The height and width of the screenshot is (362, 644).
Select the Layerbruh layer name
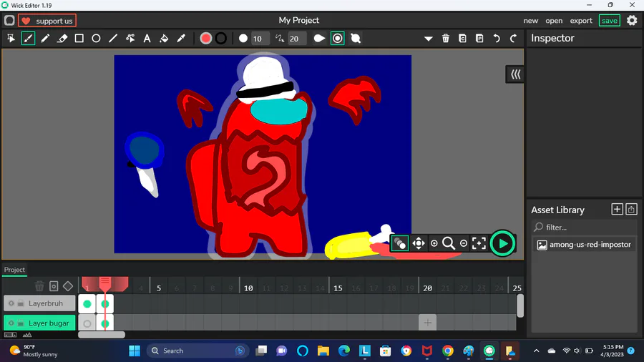pyautogui.click(x=46, y=303)
